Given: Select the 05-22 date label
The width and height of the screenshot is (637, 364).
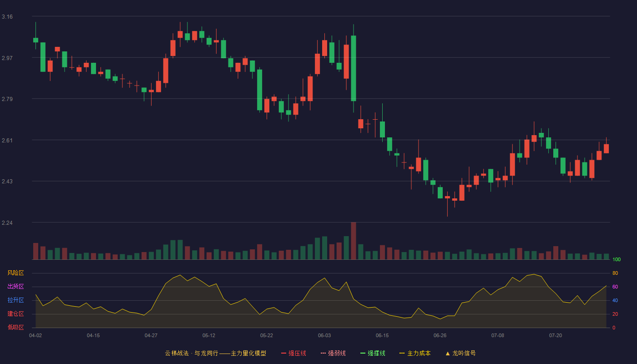Looking at the screenshot, I should [x=267, y=335].
